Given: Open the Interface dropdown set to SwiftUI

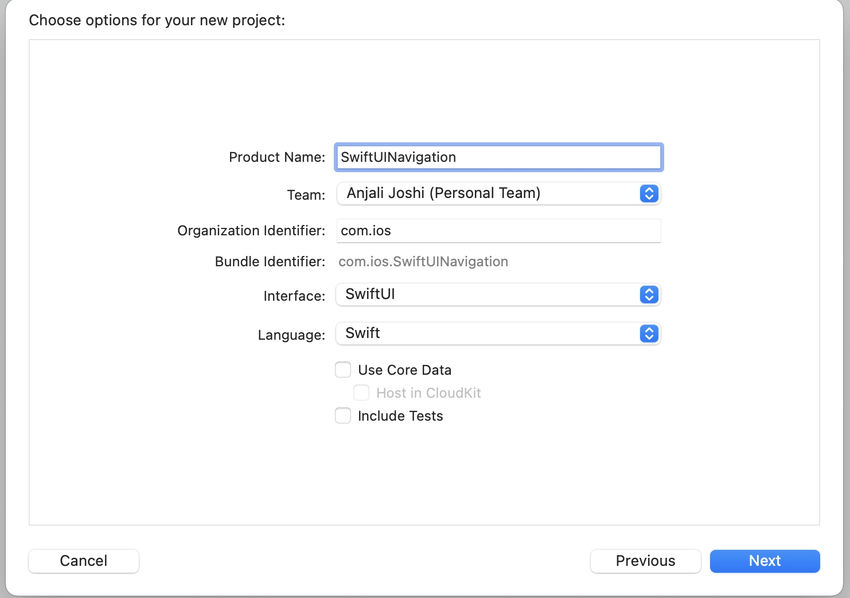Looking at the screenshot, I should 498,294.
